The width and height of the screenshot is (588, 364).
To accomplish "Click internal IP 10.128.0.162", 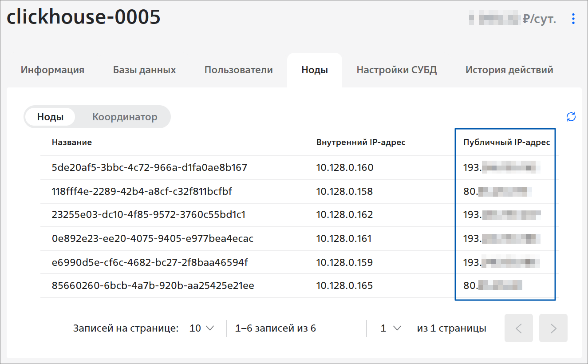I will 345,215.
